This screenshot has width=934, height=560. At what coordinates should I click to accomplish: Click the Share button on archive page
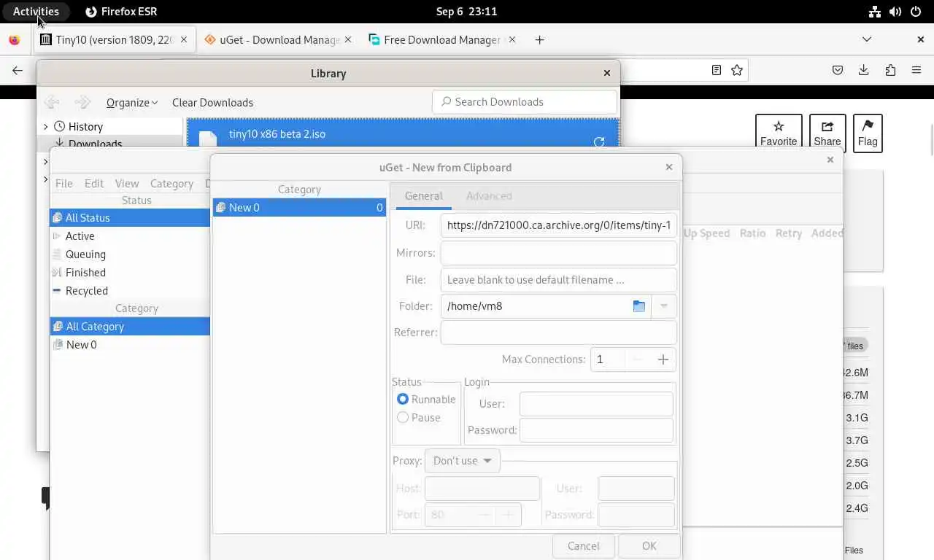coord(827,133)
